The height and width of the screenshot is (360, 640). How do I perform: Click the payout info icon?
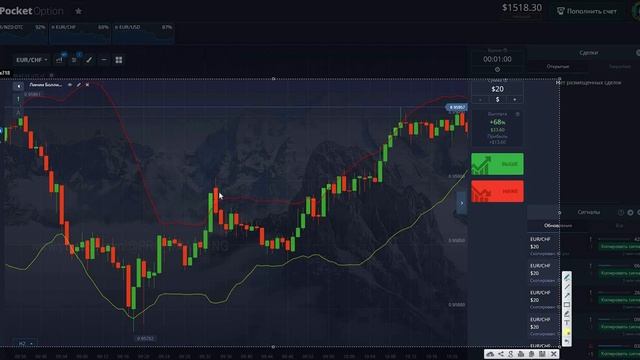[x=518, y=114]
